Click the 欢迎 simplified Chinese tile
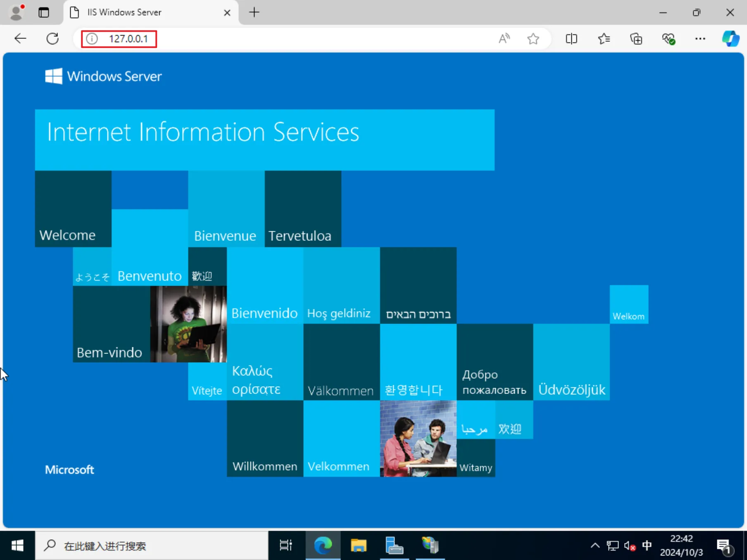 pos(514,420)
